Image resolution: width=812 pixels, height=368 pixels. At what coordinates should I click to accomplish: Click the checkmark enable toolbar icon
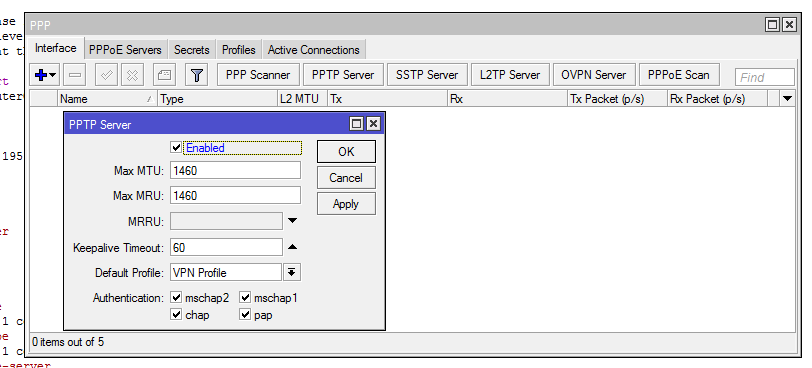pos(107,75)
